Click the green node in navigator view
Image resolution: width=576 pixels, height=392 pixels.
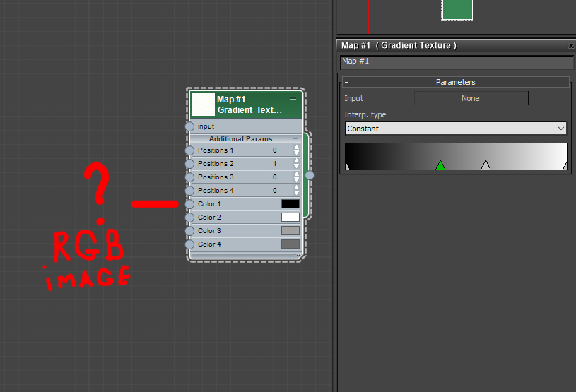457,10
